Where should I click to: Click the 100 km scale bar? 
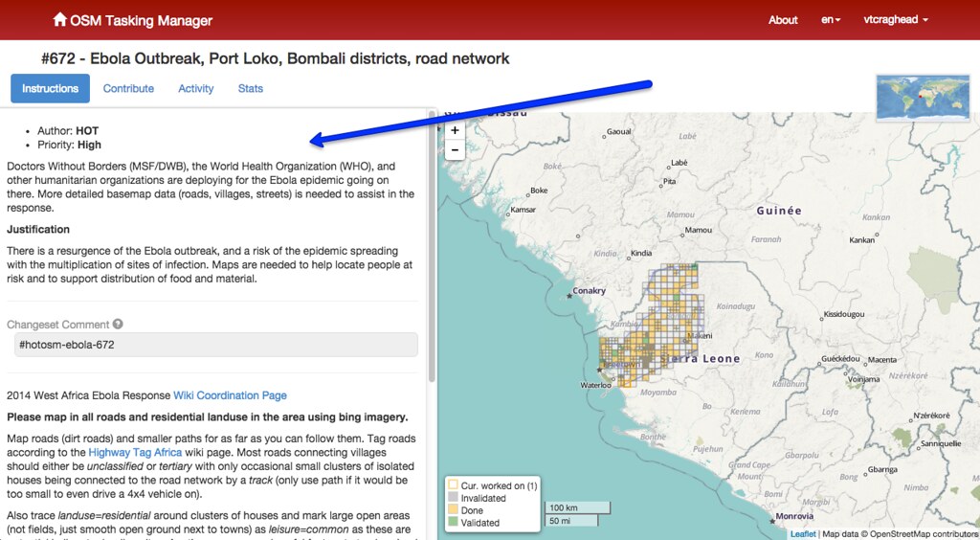[x=577, y=507]
